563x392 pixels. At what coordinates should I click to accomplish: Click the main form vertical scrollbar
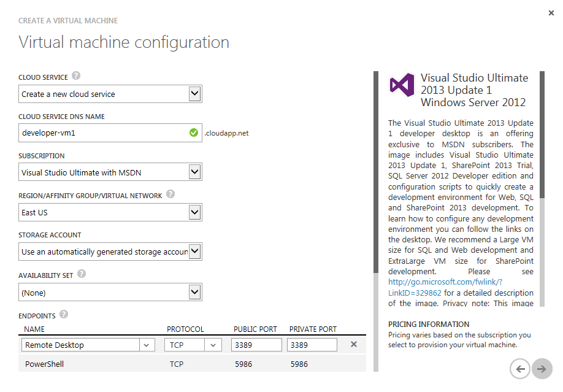click(376, 221)
